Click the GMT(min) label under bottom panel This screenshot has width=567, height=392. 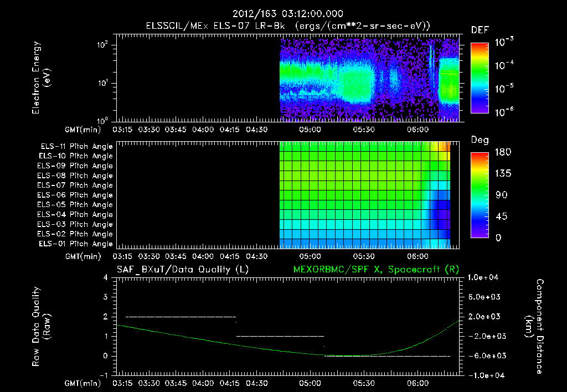[x=83, y=383]
